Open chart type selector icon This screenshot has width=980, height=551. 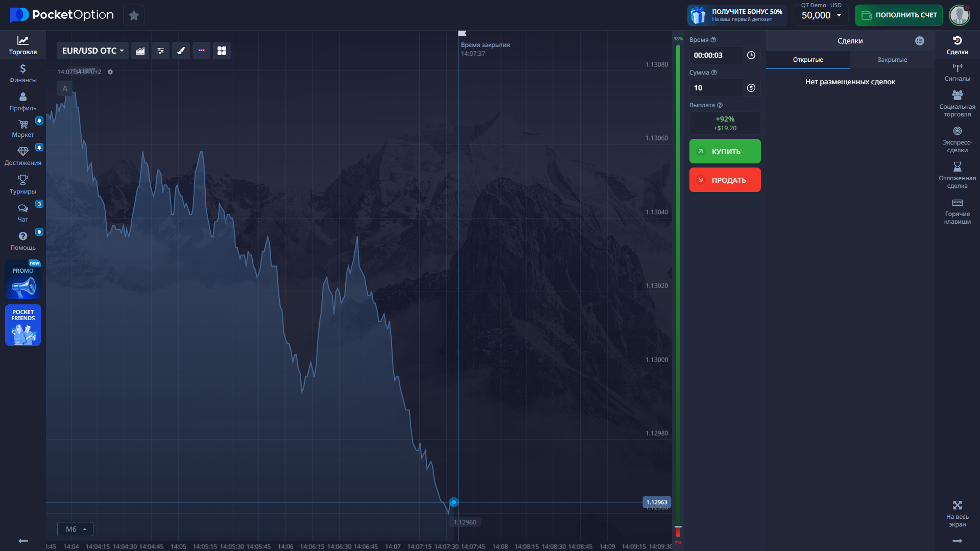click(x=140, y=51)
